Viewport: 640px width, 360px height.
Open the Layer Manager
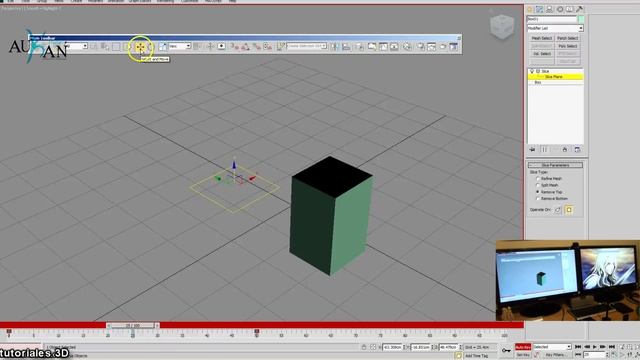[359, 47]
